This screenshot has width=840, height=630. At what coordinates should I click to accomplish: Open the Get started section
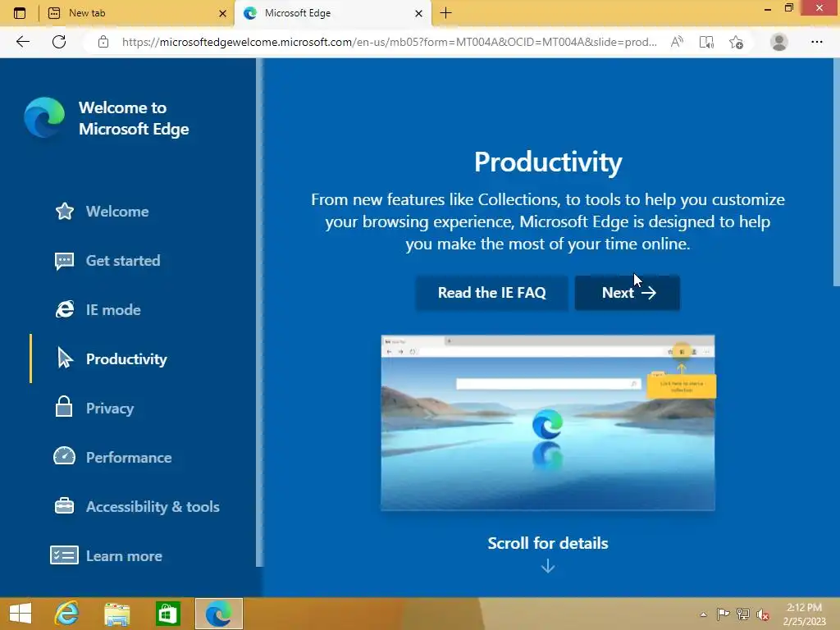tap(107, 261)
